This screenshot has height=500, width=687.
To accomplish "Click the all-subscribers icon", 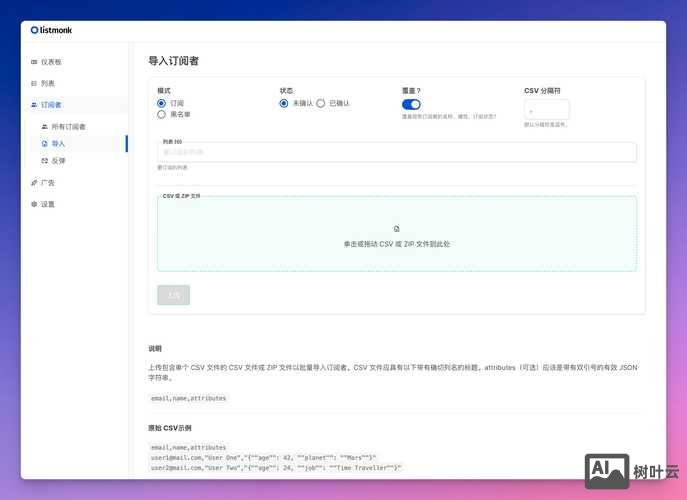I will (45, 127).
